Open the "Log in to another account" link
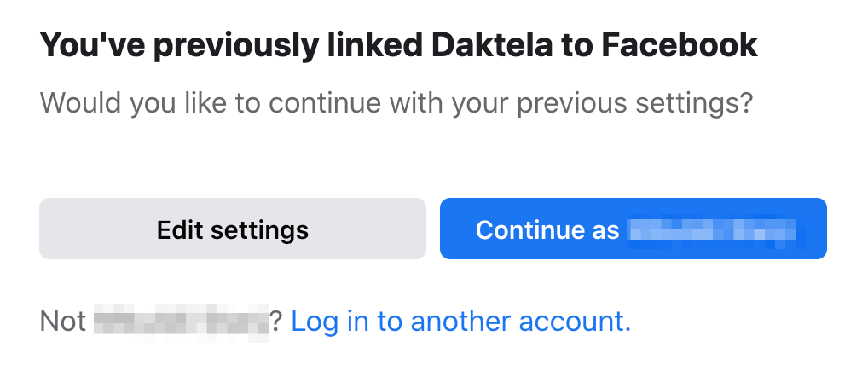The width and height of the screenshot is (868, 365). 460,322
